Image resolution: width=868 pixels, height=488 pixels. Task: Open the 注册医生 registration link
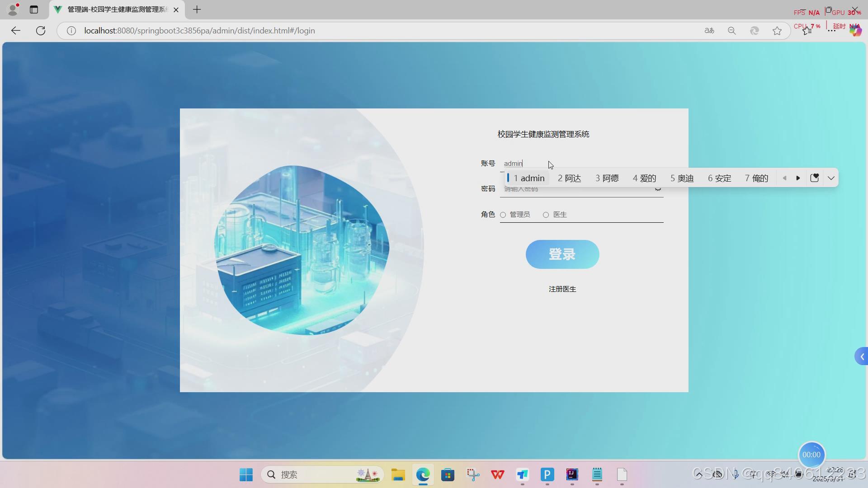pos(562,289)
